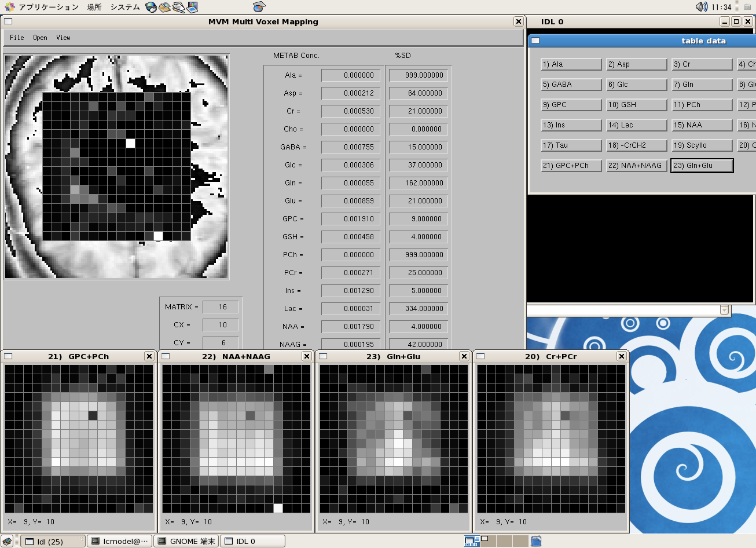Expand the dropdown arrow below IDL window
Viewport: 756px width, 548px height.
point(724,310)
